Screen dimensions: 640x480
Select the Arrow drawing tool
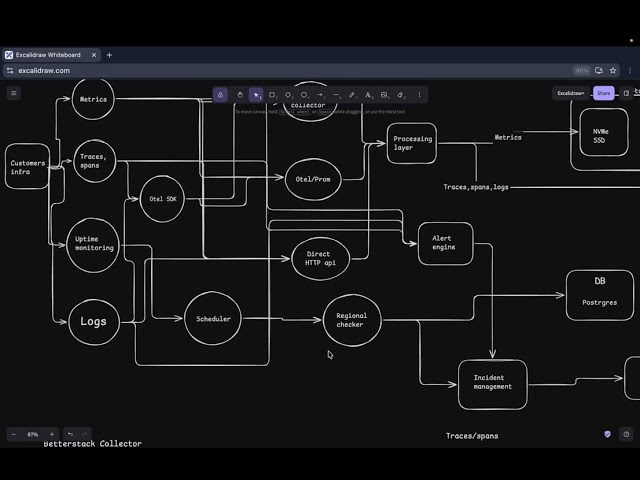[320, 95]
